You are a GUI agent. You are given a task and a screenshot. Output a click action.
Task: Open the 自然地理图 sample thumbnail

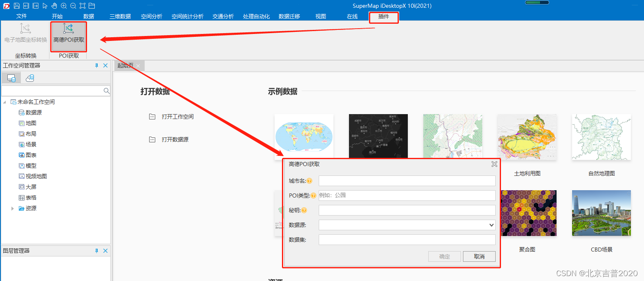pos(602,137)
